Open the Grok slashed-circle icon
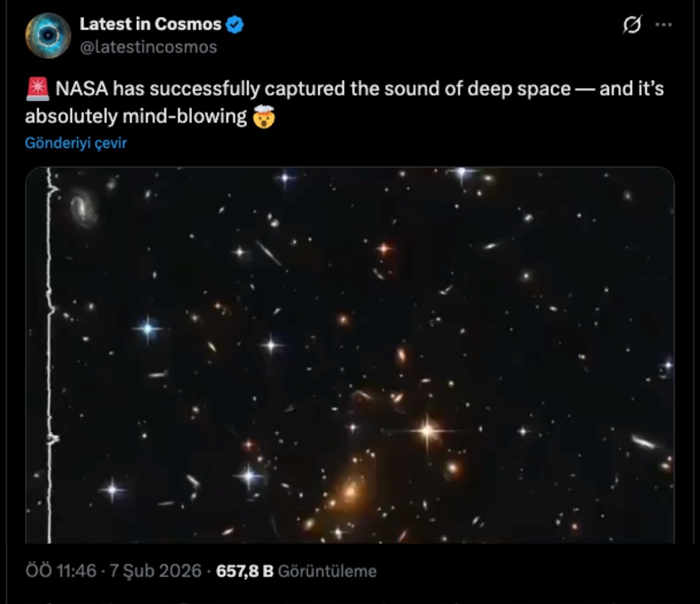Screen dimensions: 700x604 632,25
